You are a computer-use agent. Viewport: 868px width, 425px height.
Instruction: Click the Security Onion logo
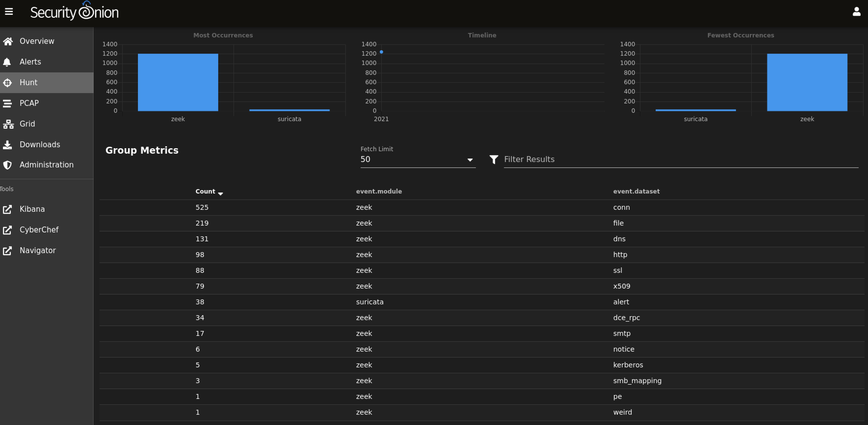74,11
